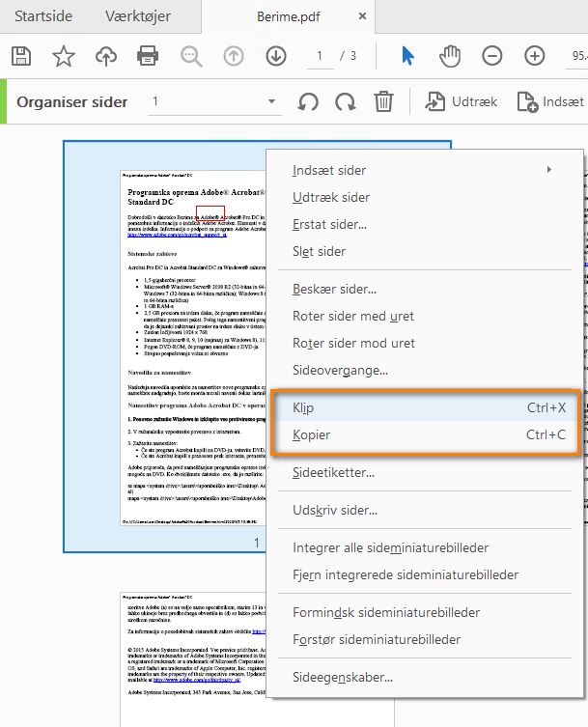Switch to the Værktøjer tab
The image size is (588, 727).
[x=138, y=16]
